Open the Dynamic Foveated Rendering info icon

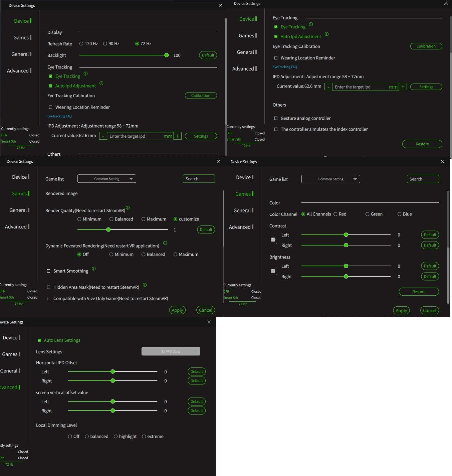pos(165,243)
